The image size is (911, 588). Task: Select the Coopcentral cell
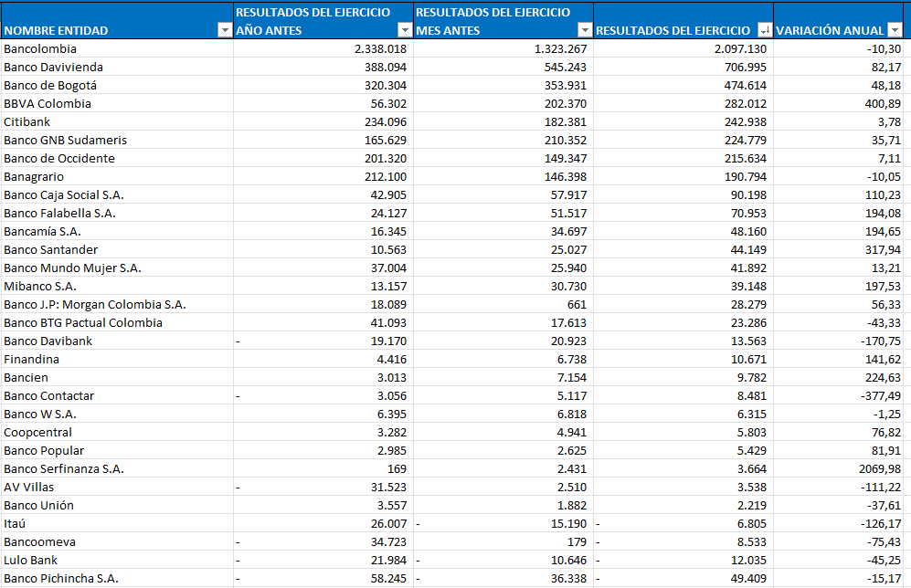[117, 433]
